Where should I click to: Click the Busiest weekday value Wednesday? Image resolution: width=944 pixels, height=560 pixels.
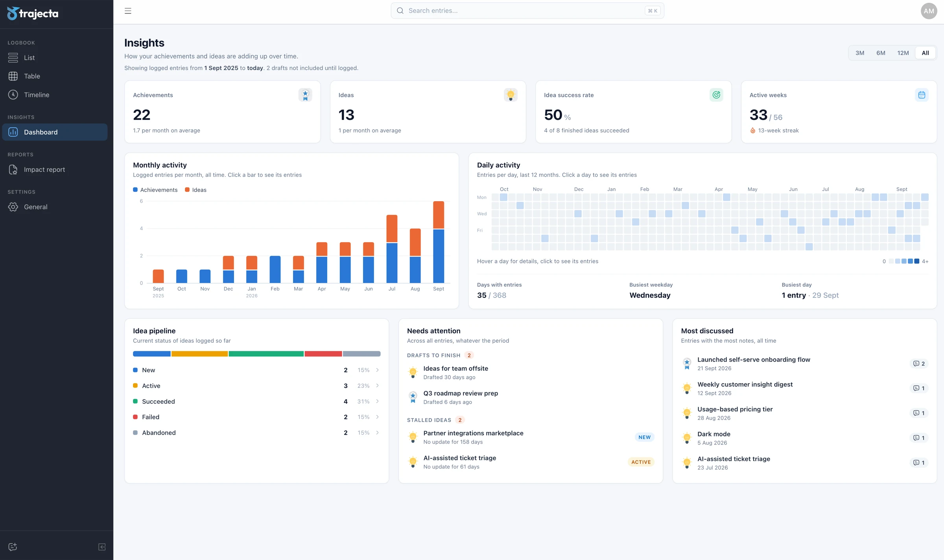pyautogui.click(x=650, y=295)
